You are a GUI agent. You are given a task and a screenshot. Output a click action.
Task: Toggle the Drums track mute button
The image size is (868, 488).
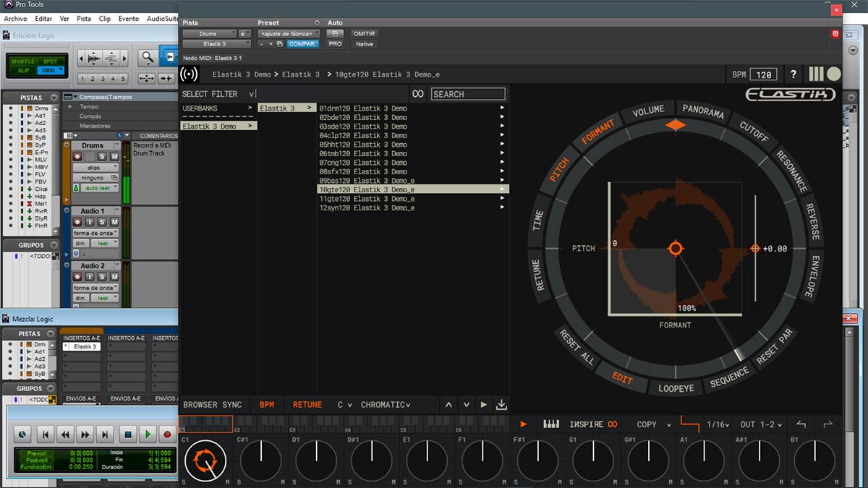click(x=114, y=156)
